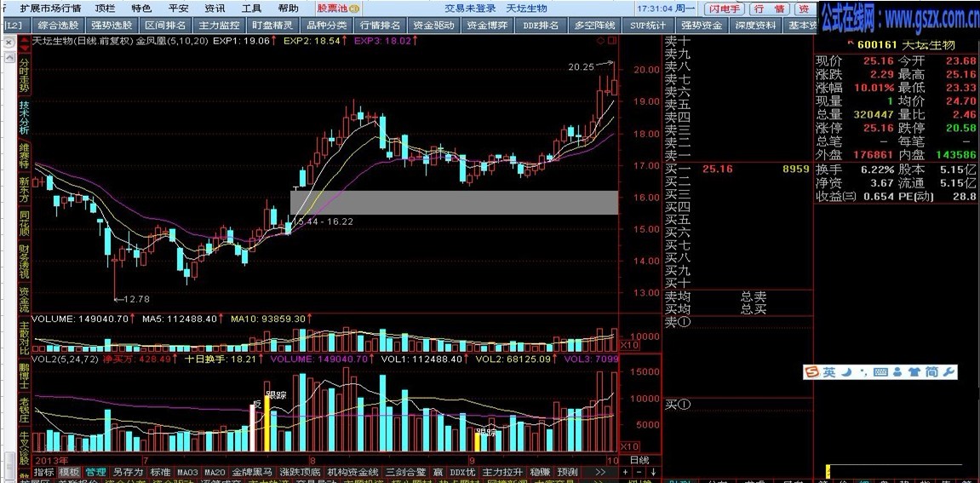Switch to 主散对比 sidebar tab
980x483 pixels.
click(24, 338)
